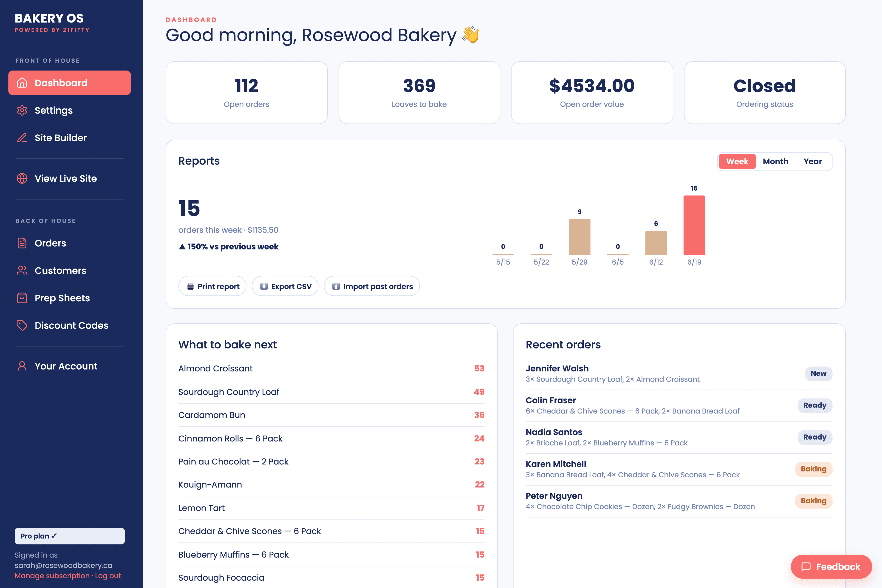
Task: Select the 6/12 bar in chart
Action: pyautogui.click(x=656, y=243)
